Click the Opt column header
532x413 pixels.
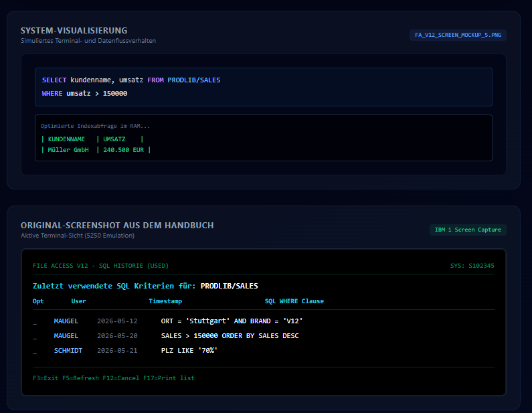click(38, 301)
